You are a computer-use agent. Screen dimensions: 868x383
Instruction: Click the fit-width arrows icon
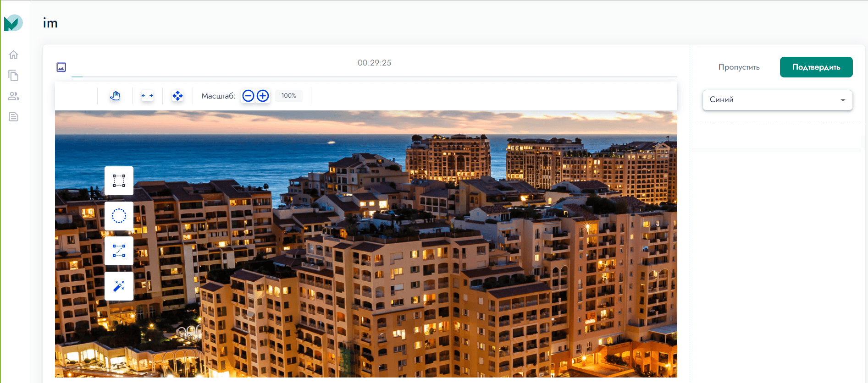147,96
